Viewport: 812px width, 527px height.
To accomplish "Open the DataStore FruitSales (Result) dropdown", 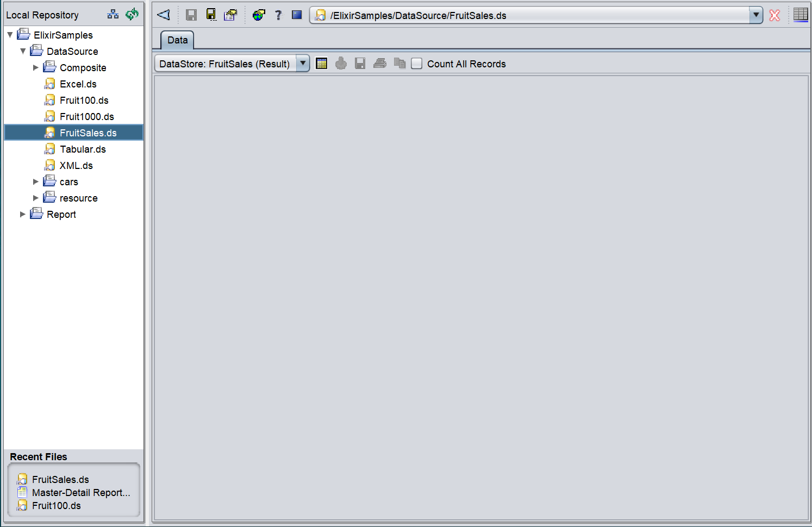I will point(303,64).
